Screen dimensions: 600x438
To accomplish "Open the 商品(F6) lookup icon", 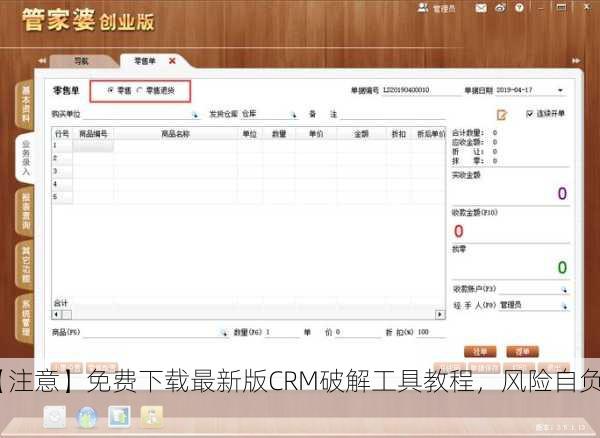I will point(224,333).
